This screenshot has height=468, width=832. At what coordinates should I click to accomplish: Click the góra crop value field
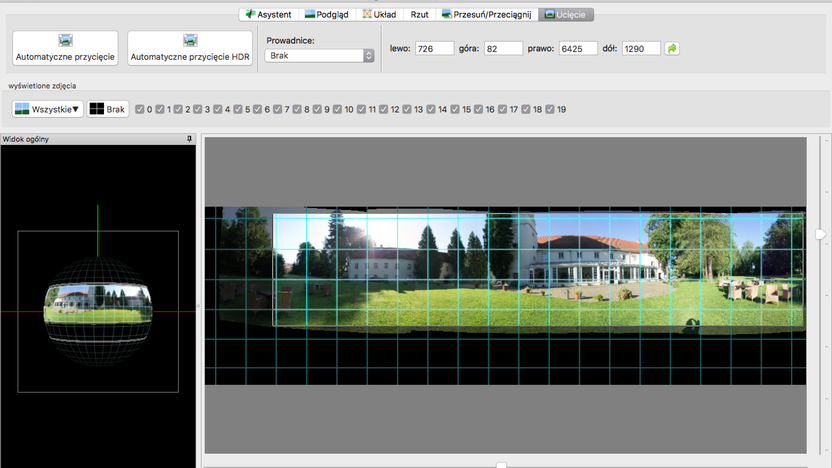click(503, 48)
